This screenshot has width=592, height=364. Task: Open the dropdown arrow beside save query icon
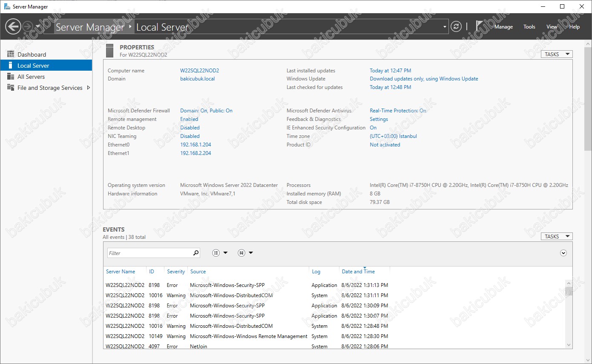tap(251, 253)
